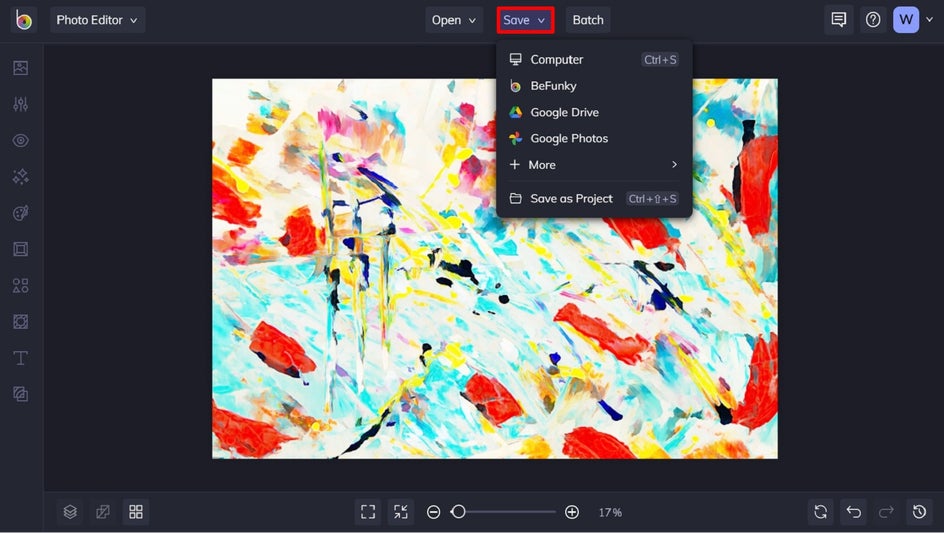
Task: Redo the last action
Action: (886, 512)
